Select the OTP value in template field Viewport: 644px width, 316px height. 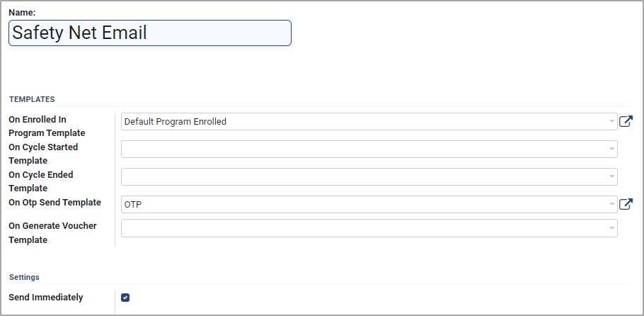[x=133, y=205]
